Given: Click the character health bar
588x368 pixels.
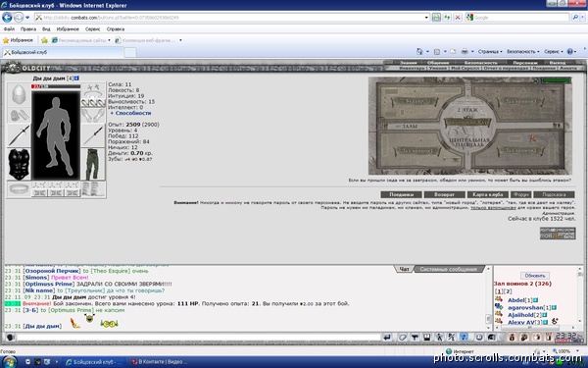Looking at the screenshot, I should (56, 86).
